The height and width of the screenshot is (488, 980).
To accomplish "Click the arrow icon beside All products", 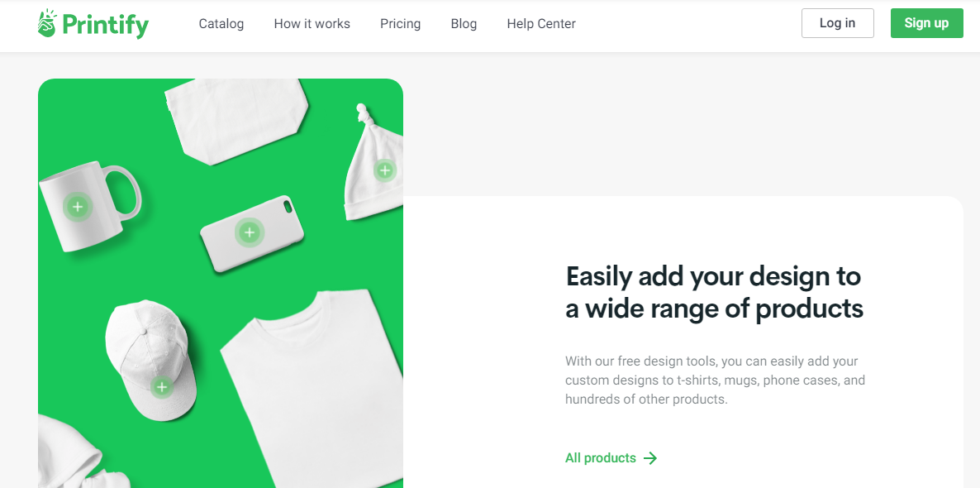I will 650,458.
